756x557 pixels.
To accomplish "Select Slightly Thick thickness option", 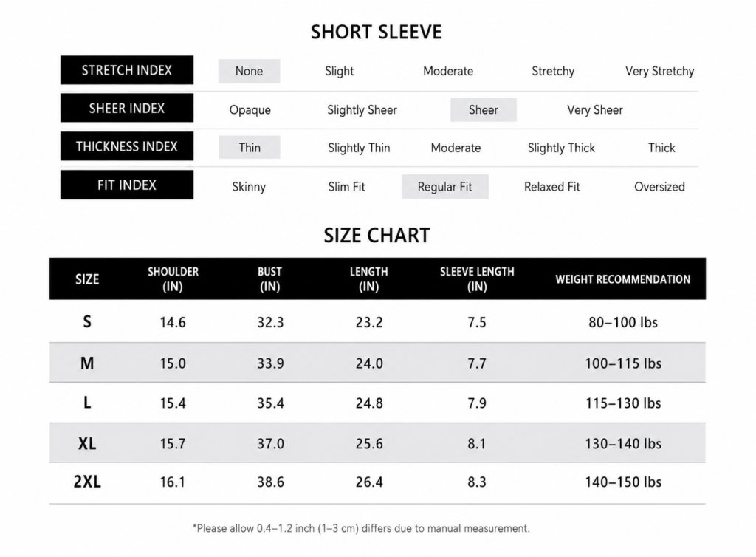I will (x=561, y=148).
